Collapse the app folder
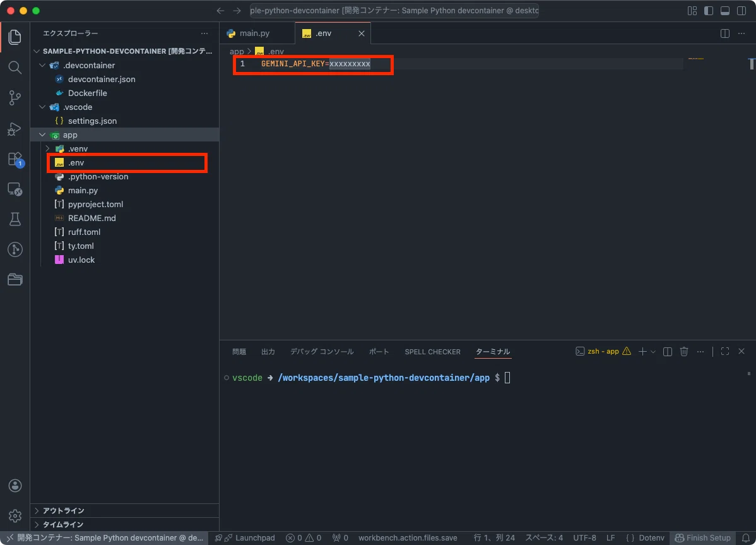Image resolution: width=756 pixels, height=545 pixels. click(42, 135)
